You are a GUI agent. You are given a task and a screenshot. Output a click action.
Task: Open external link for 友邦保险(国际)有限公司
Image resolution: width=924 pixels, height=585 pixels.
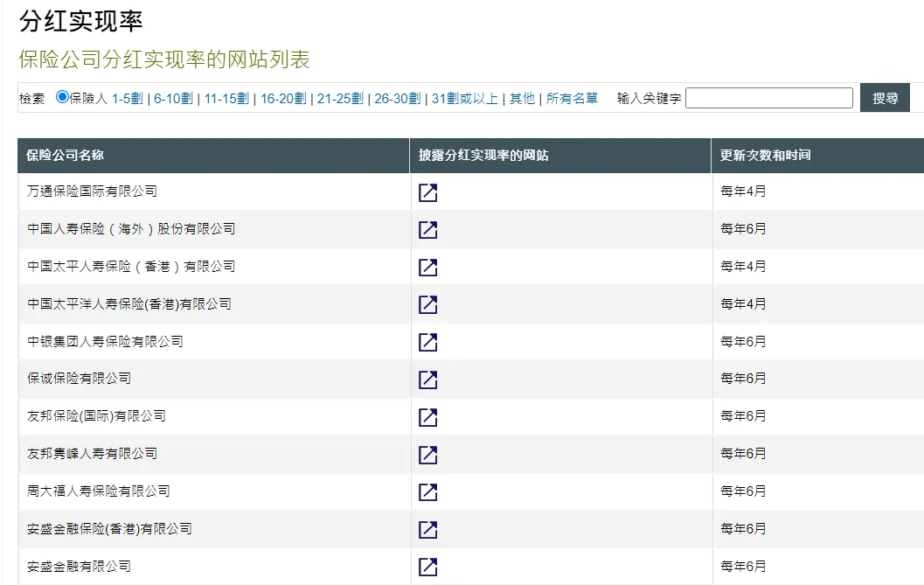[427, 417]
